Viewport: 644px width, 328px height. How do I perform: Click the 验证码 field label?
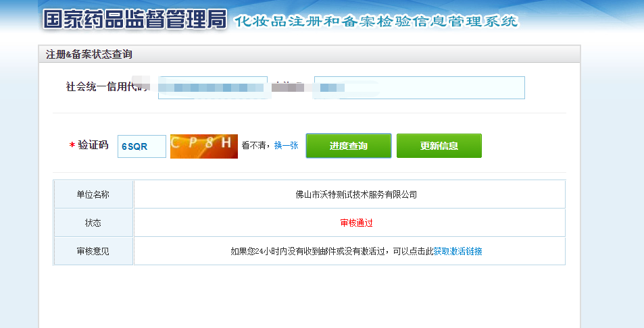pos(93,145)
